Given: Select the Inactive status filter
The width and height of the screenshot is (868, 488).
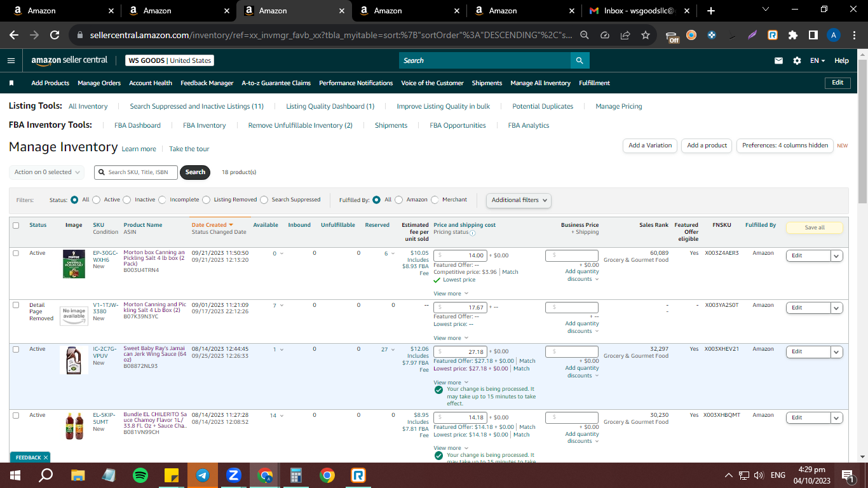Looking at the screenshot, I should click(x=127, y=200).
